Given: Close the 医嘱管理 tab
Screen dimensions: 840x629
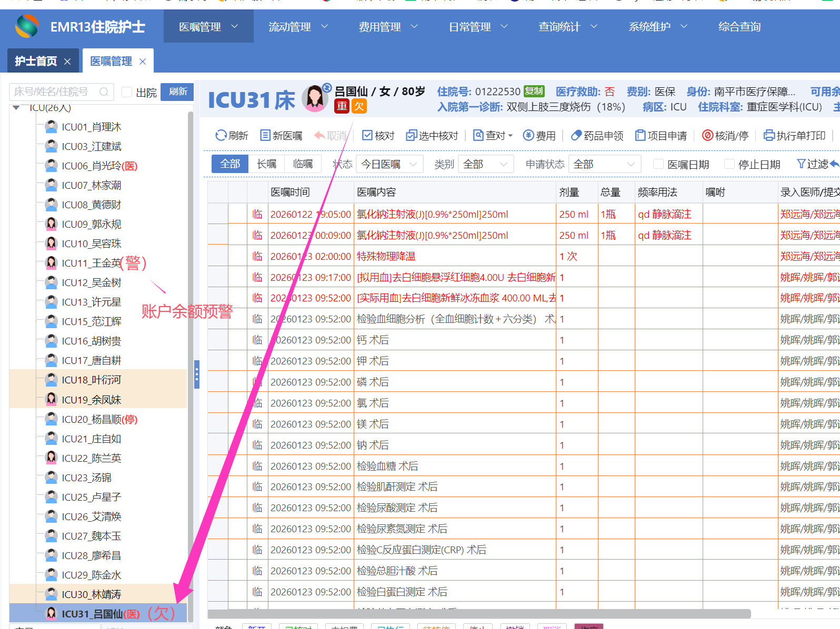Looking at the screenshot, I should tap(143, 62).
